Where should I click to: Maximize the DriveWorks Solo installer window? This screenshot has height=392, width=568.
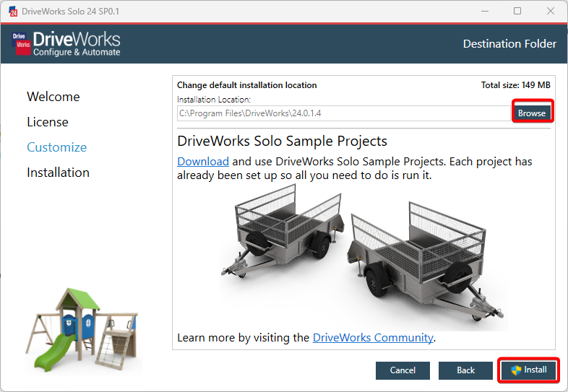(x=517, y=12)
